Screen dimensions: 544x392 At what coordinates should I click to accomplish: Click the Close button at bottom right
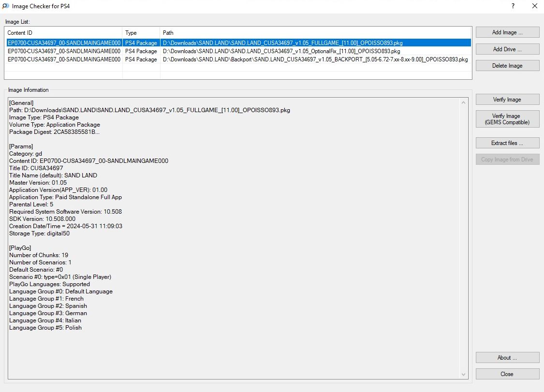(x=507, y=374)
